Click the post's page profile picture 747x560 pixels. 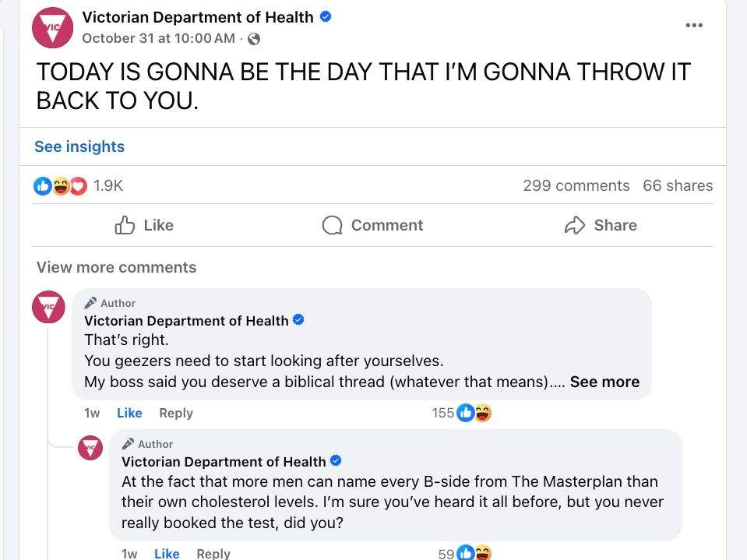coord(52,26)
